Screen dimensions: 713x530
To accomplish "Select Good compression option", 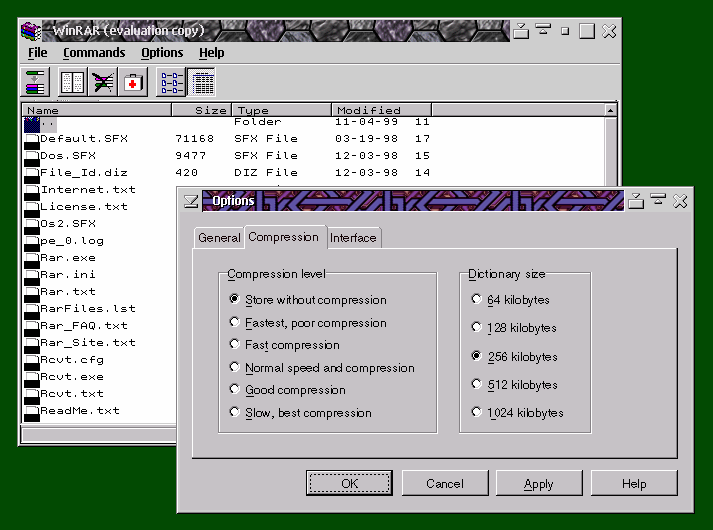I will [287, 390].
